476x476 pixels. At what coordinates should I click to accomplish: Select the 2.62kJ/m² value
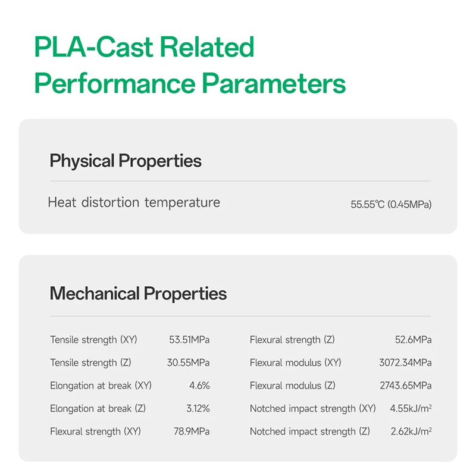[x=411, y=431]
